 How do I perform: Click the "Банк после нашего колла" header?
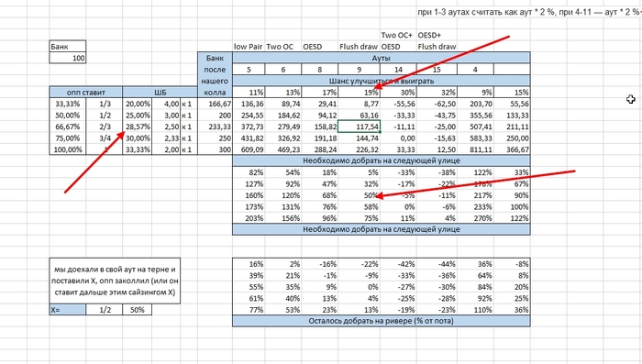coord(215,75)
